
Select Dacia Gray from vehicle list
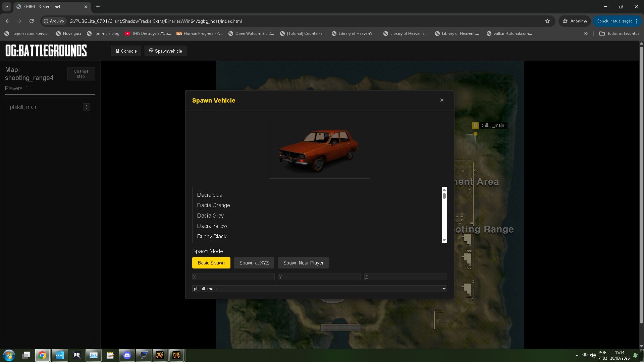[317, 216]
